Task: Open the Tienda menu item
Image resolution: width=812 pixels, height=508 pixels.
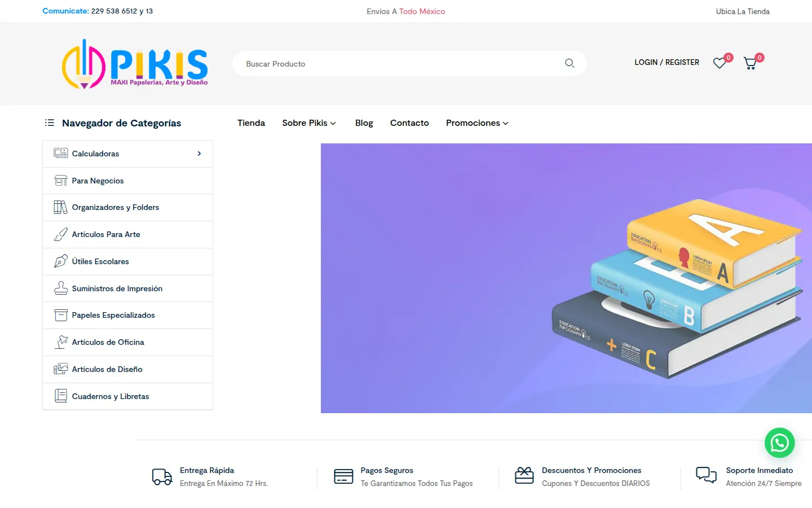Action: tap(251, 123)
